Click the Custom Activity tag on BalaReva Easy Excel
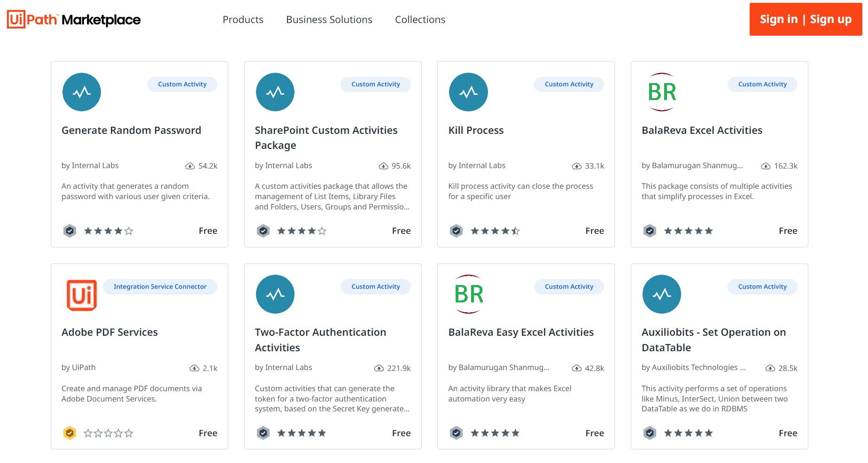868x463 pixels. 569,287
